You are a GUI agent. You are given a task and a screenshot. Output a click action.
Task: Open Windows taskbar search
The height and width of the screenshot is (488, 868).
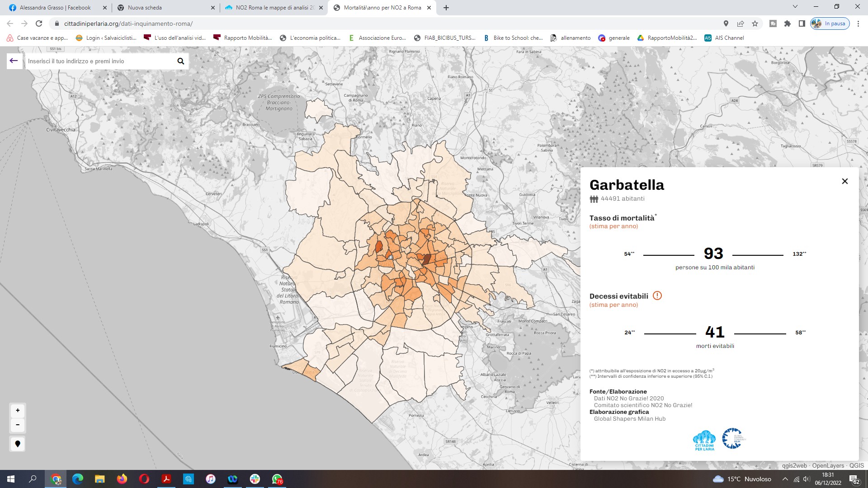pos(33,479)
